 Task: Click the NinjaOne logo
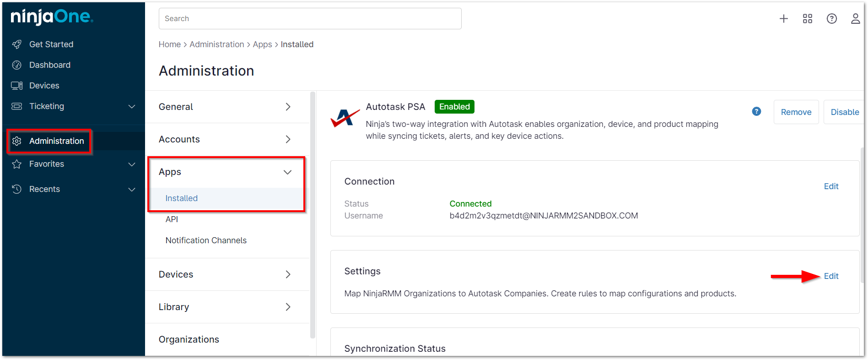[52, 17]
